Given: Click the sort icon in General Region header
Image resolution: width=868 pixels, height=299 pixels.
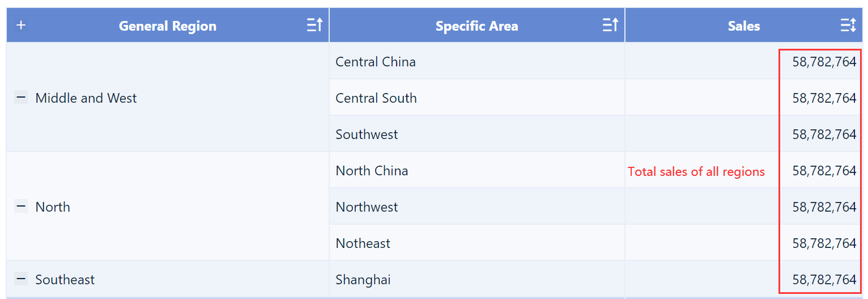Looking at the screenshot, I should click(x=314, y=26).
